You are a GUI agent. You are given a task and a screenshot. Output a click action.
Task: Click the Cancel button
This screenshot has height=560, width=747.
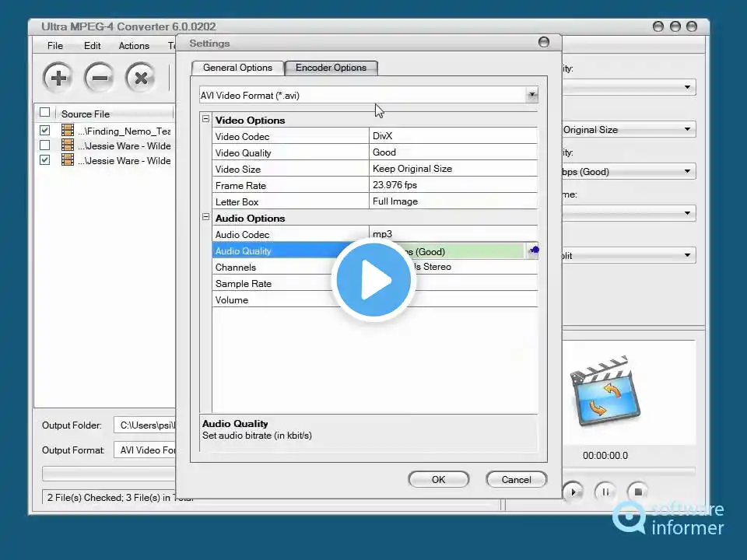tap(516, 479)
